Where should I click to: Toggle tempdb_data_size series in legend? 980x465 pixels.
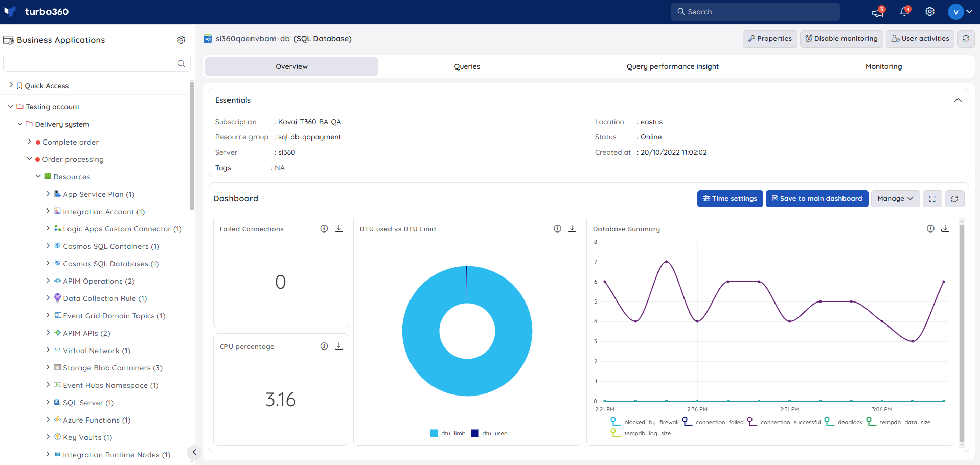coord(898,422)
